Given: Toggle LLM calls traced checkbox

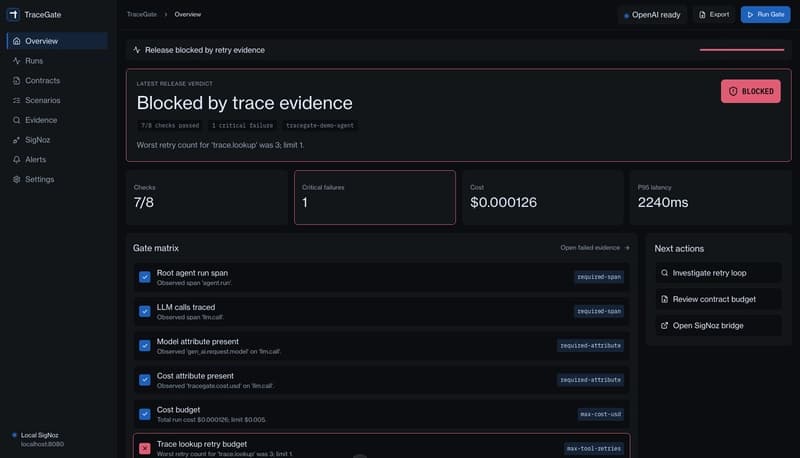Looking at the screenshot, I should (145, 311).
